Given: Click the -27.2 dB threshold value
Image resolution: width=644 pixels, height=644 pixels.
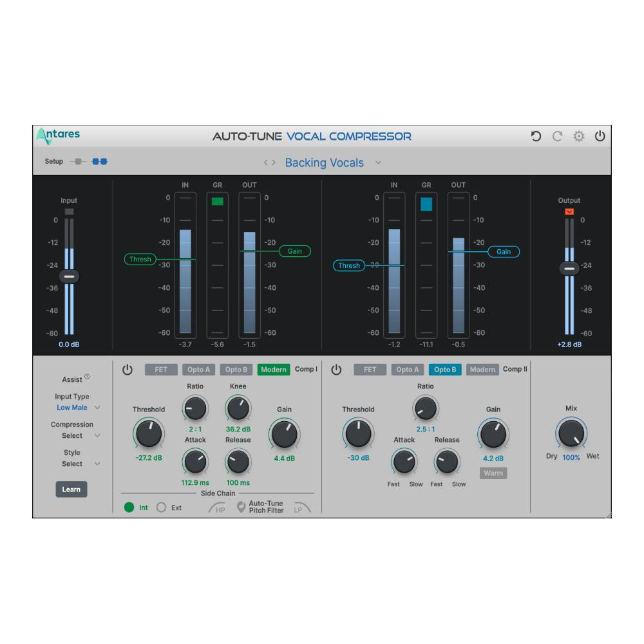Looking at the screenshot, I should tap(149, 458).
